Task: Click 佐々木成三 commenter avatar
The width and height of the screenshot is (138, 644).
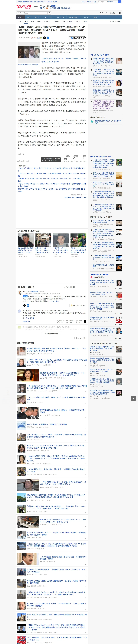Action: (20, 292)
